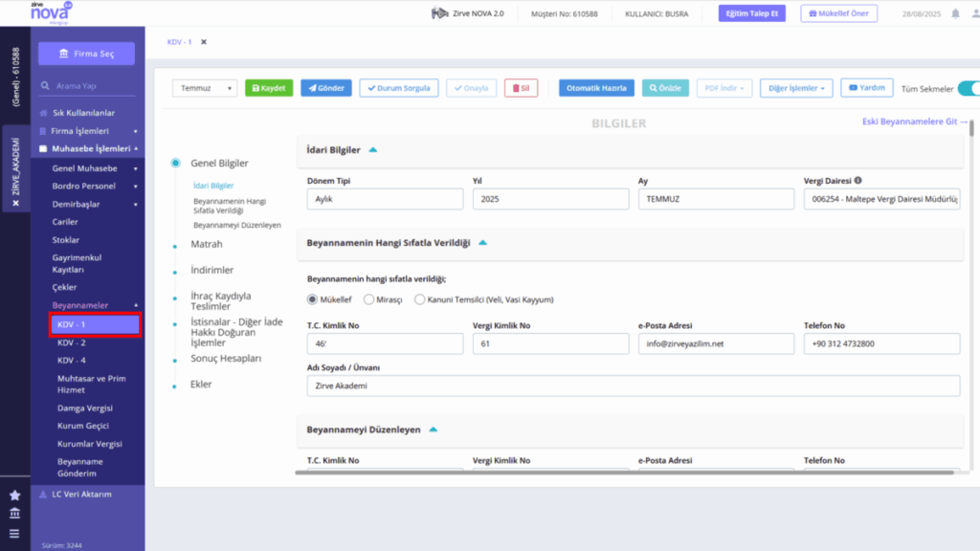Expand Genel Muhasebe submenu
980x551 pixels.
pyautogui.click(x=94, y=168)
